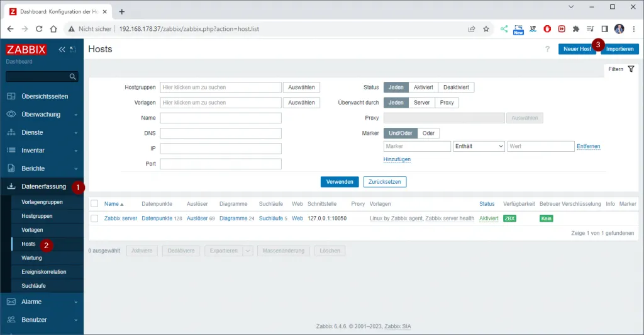
Task: Select Aktiviert status filter option
Action: 423,88
